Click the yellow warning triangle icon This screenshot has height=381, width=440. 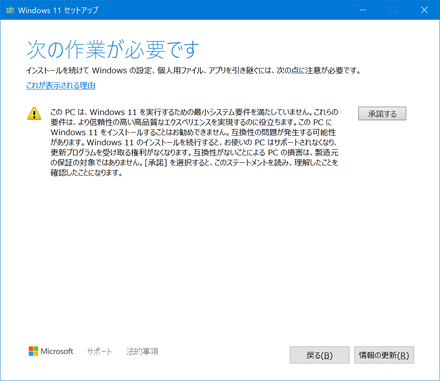point(34,113)
